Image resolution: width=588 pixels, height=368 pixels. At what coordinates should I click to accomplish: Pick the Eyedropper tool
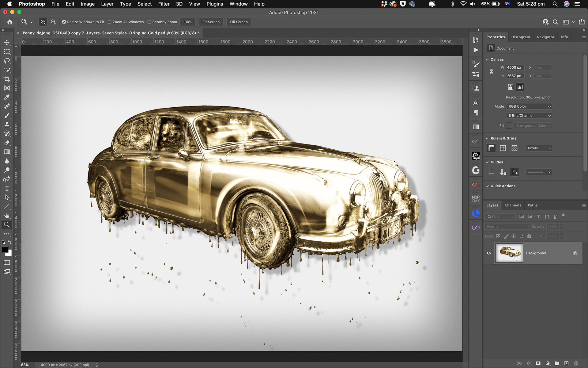[x=7, y=97]
